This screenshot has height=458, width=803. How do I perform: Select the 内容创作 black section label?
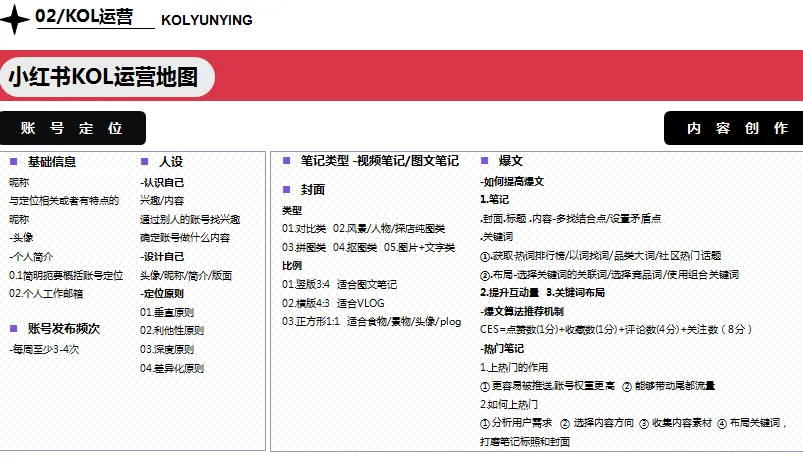(x=736, y=128)
